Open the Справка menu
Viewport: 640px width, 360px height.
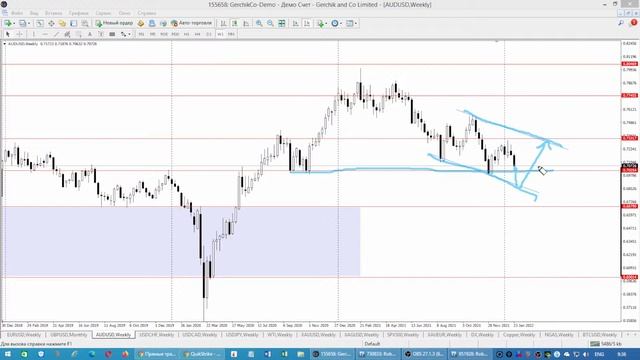[146, 13]
